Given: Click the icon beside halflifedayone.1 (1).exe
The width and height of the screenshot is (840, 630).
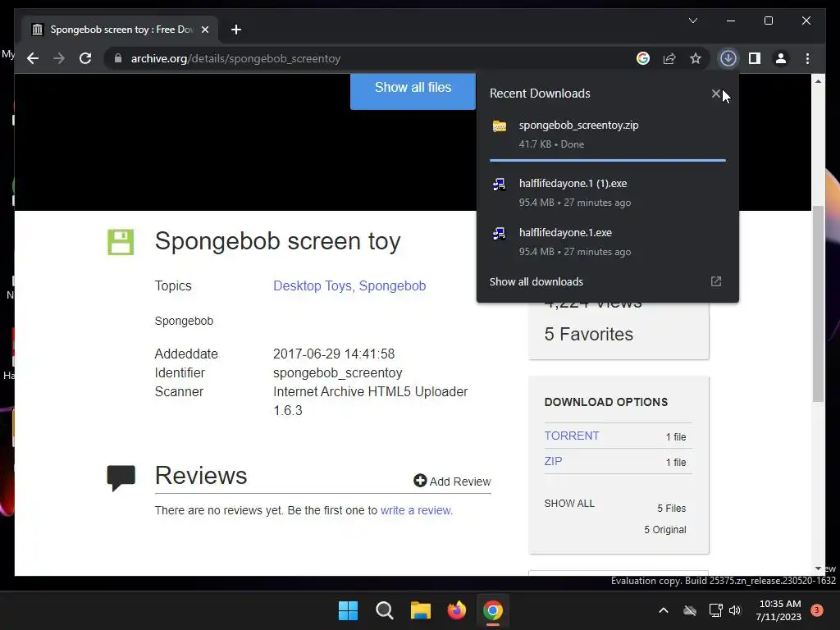Looking at the screenshot, I should click(500, 185).
